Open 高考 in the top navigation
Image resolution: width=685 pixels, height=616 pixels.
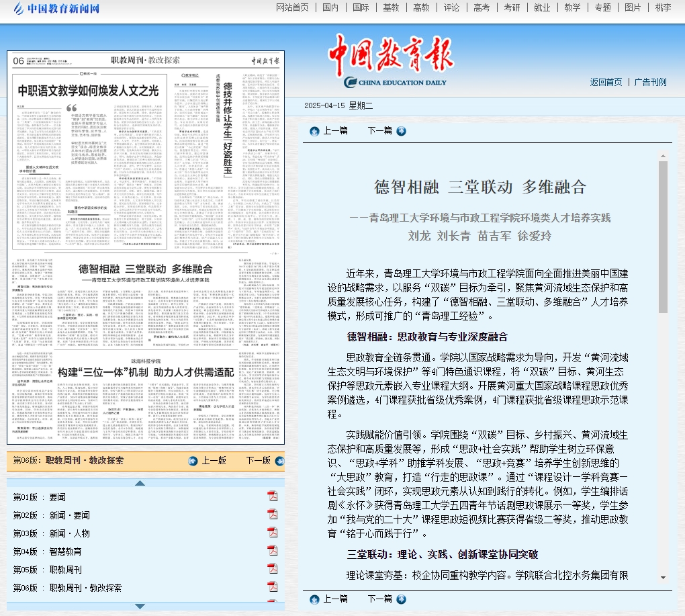[x=482, y=7]
